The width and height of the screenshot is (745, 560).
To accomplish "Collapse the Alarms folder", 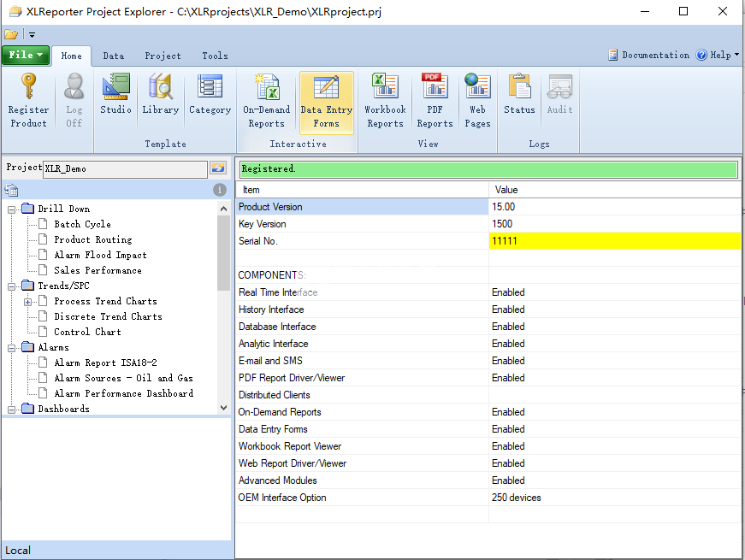I will point(11,348).
